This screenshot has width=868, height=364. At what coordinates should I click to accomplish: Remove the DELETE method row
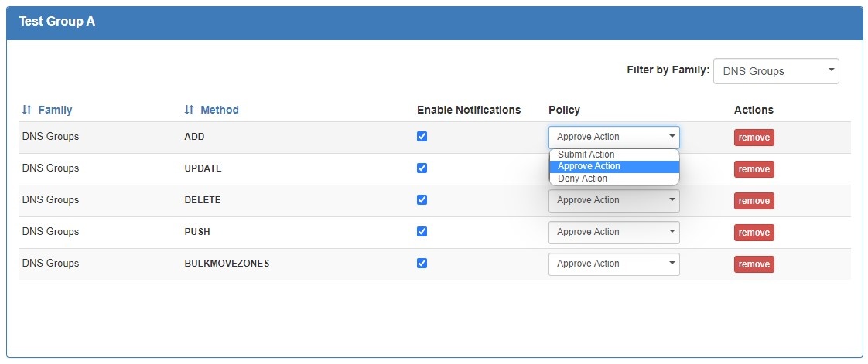coord(754,201)
